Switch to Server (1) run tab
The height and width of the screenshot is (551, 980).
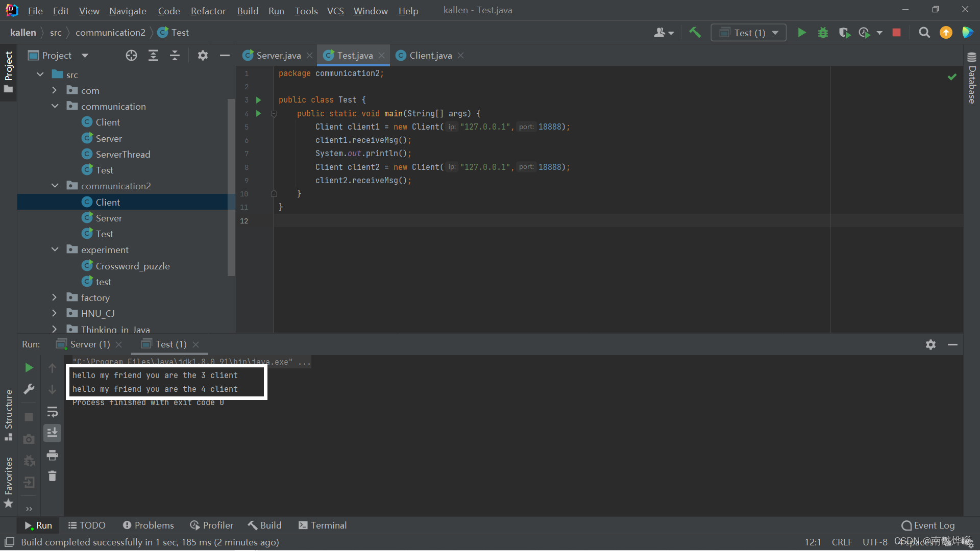[x=90, y=344]
